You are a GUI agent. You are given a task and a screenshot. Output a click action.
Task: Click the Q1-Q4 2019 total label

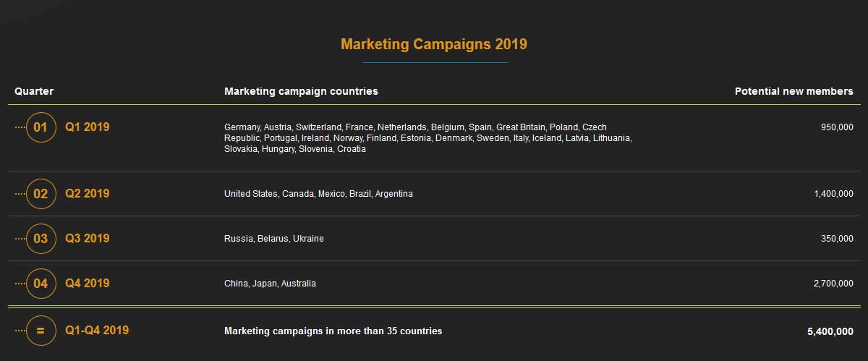[97, 331]
